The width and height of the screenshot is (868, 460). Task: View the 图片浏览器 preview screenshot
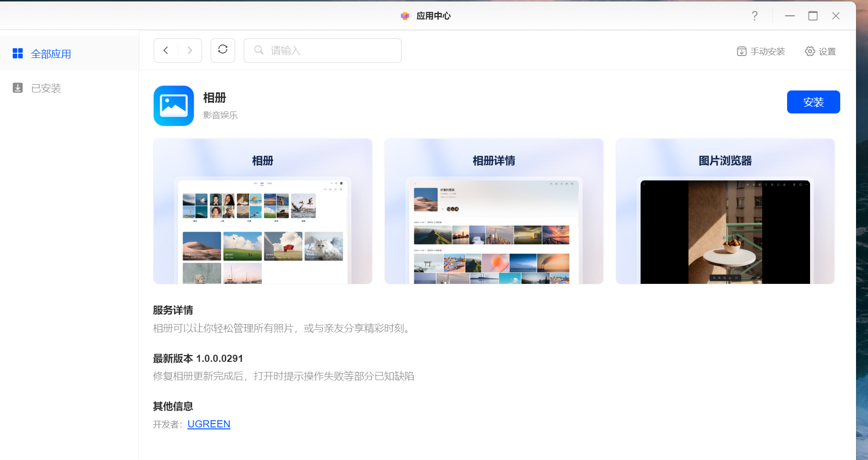point(725,211)
